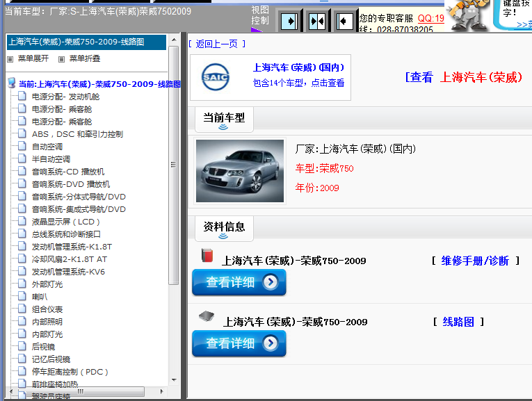Click the QQ customer service link
The height and width of the screenshot is (401, 532).
point(430,18)
